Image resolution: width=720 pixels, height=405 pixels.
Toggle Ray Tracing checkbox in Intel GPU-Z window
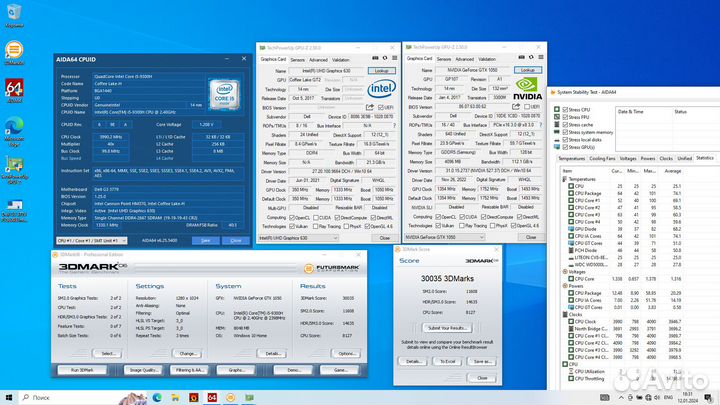click(x=315, y=226)
